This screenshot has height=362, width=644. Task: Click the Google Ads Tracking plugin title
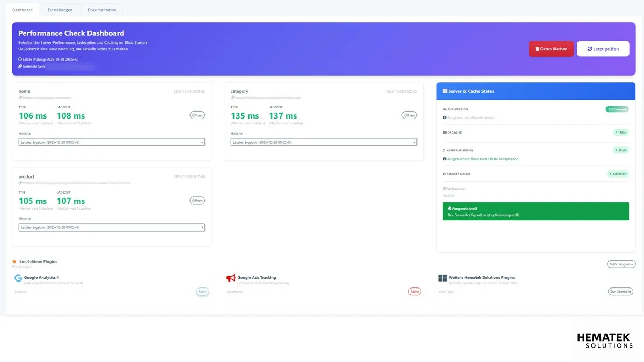pyautogui.click(x=257, y=278)
